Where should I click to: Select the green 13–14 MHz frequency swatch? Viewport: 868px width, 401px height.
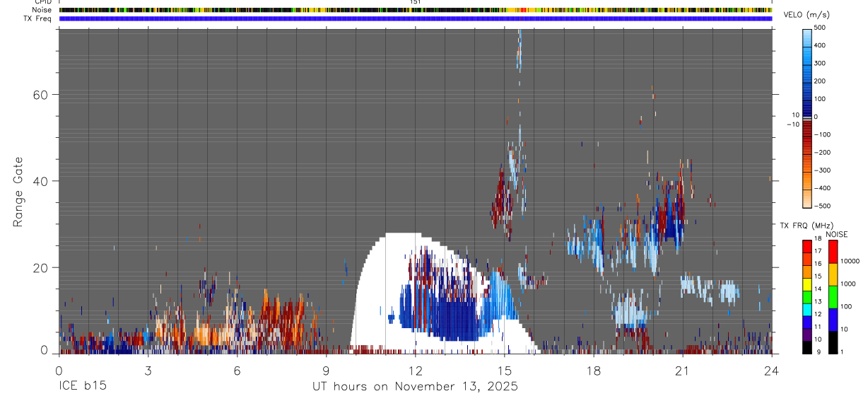pos(807,297)
